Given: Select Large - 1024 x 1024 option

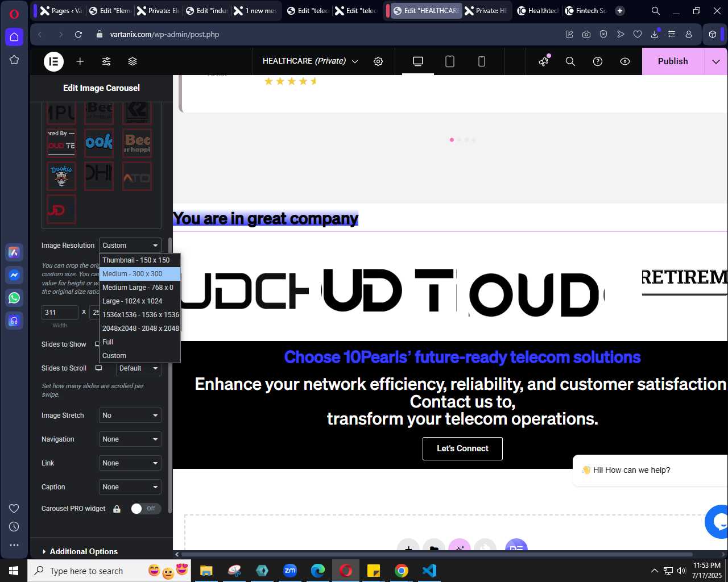Looking at the screenshot, I should 140,301.
